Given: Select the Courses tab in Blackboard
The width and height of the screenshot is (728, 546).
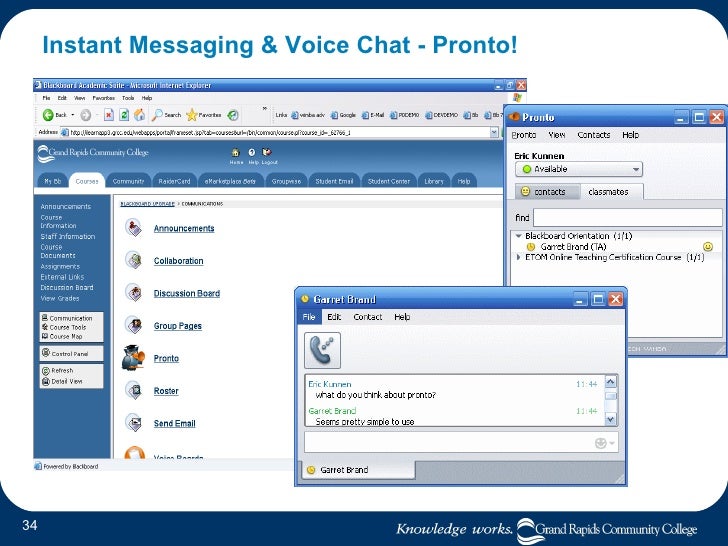Looking at the screenshot, I should click(87, 181).
